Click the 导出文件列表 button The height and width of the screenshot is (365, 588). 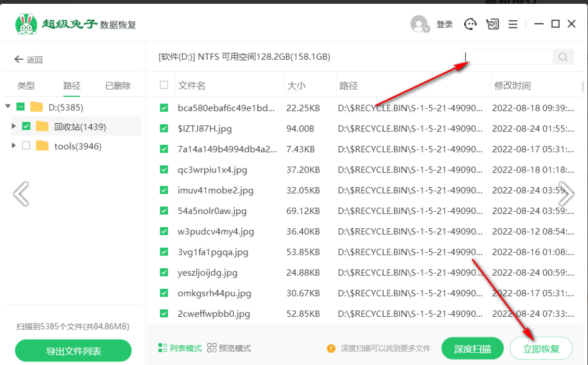(x=73, y=351)
